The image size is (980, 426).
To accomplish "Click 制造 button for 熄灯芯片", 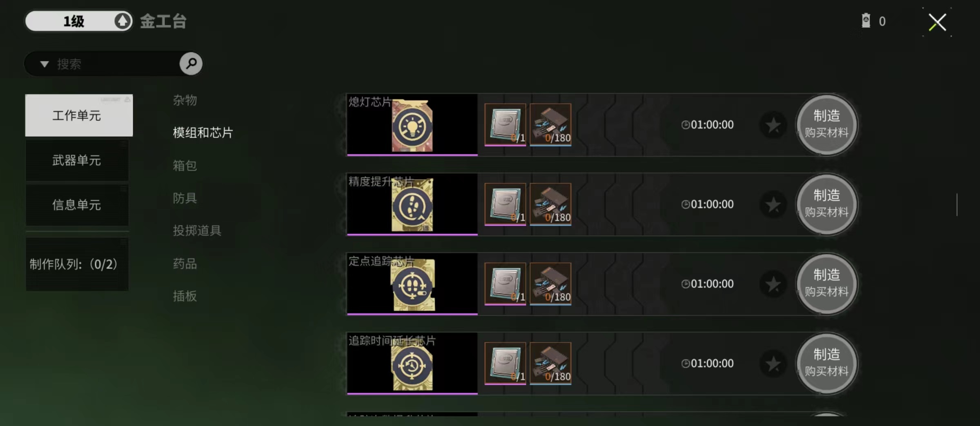I will click(x=826, y=124).
